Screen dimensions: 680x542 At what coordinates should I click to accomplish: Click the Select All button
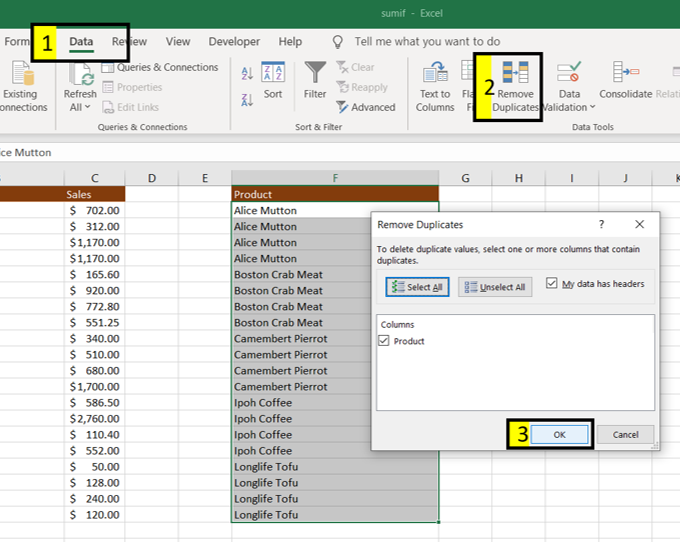pos(418,287)
